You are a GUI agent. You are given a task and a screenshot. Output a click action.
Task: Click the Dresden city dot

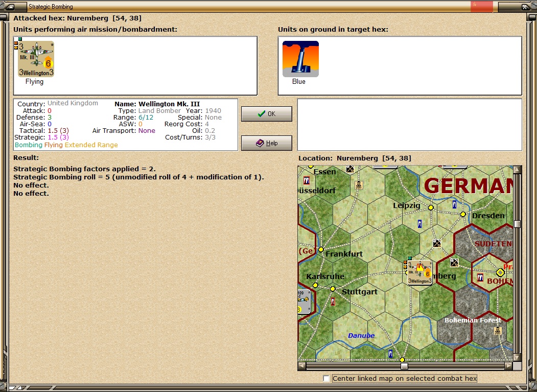[x=463, y=214]
